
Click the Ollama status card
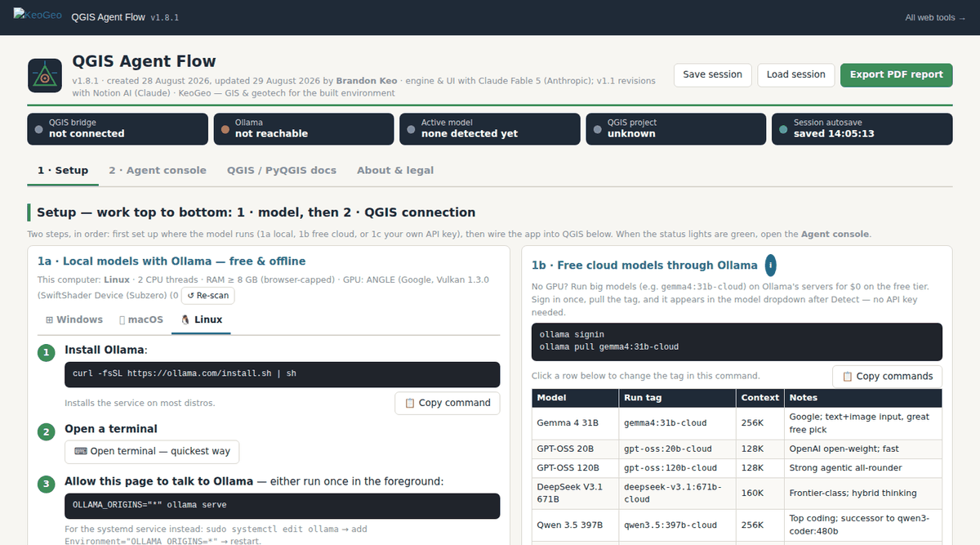[304, 129]
